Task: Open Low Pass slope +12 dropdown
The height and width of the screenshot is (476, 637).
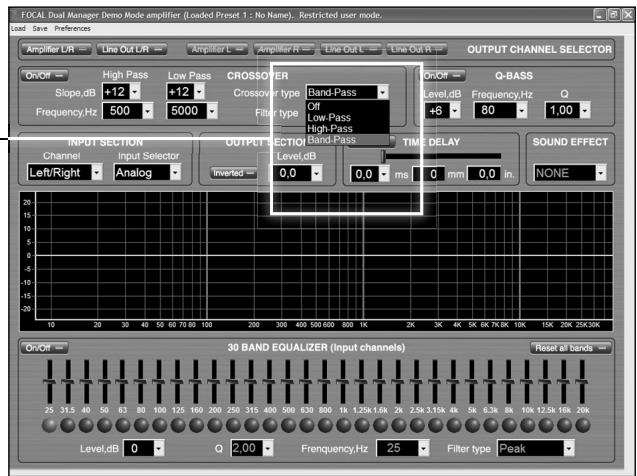Action: [199, 92]
